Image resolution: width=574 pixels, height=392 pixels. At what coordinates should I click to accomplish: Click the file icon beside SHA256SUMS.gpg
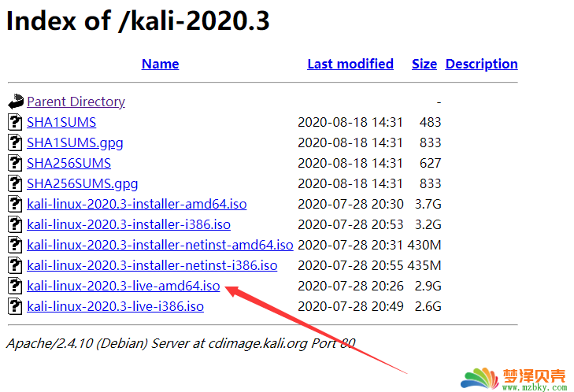(15, 183)
